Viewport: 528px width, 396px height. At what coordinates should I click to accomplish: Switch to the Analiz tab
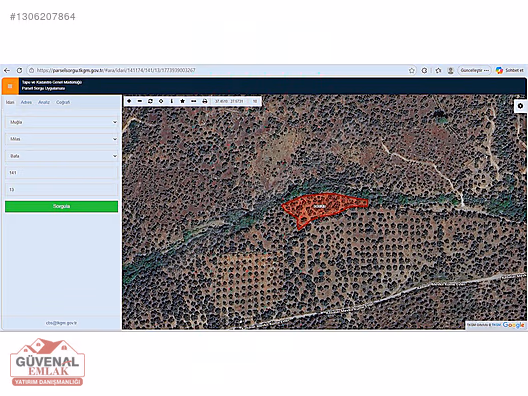click(x=44, y=102)
